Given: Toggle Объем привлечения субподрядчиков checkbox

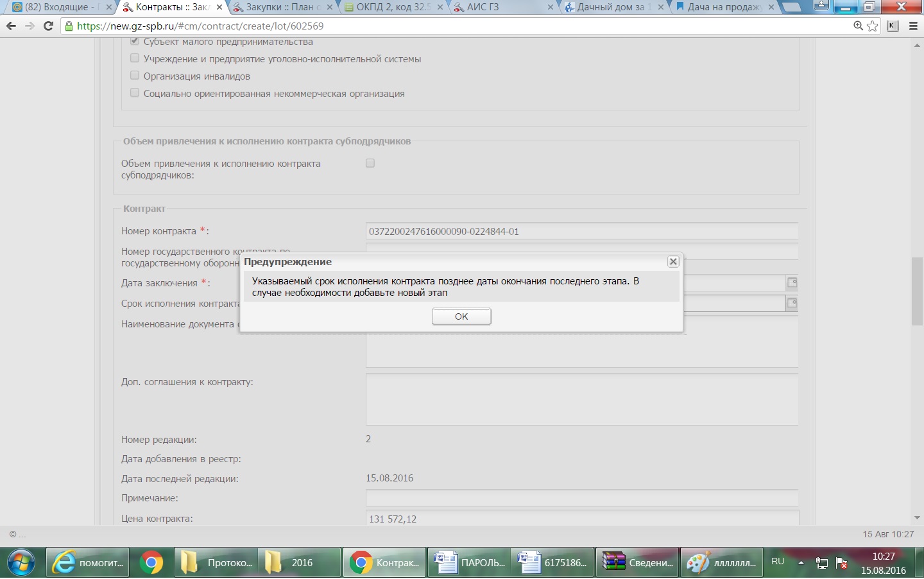Looking at the screenshot, I should (x=370, y=163).
